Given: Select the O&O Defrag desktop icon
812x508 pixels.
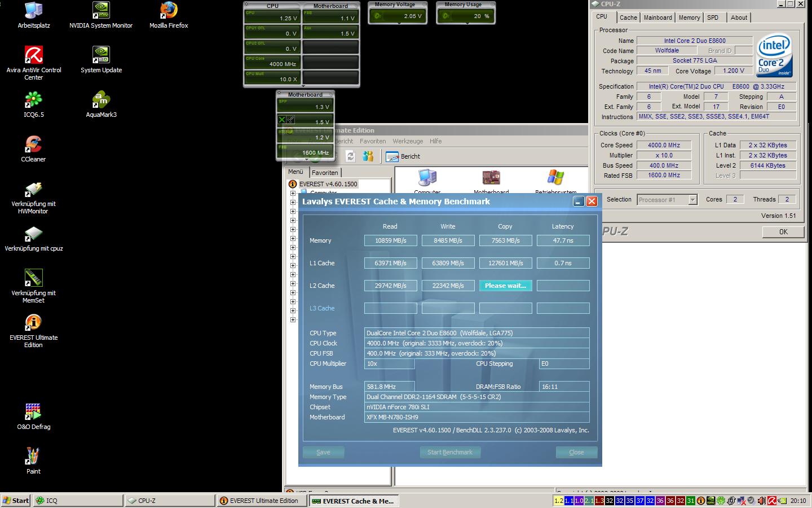Looking at the screenshot, I should 33,417.
